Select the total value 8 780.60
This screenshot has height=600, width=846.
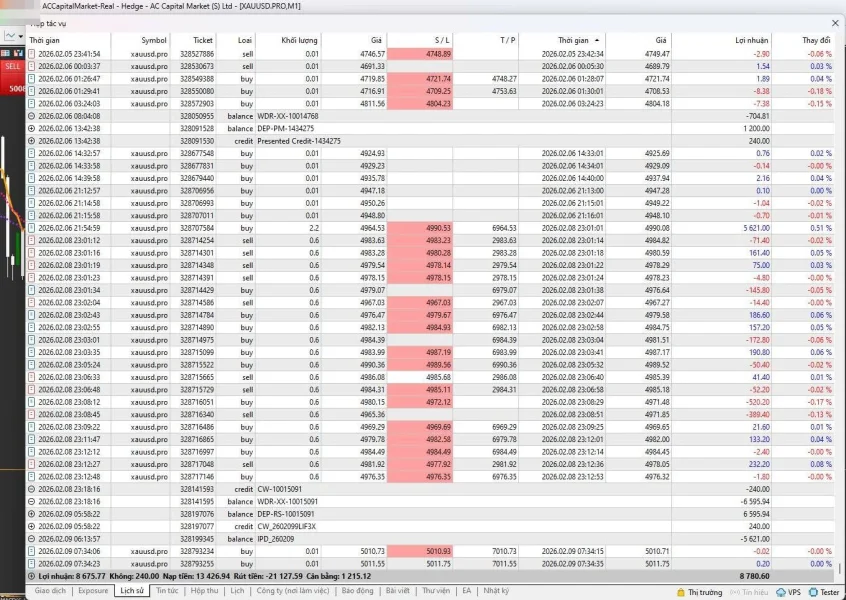click(x=755, y=576)
